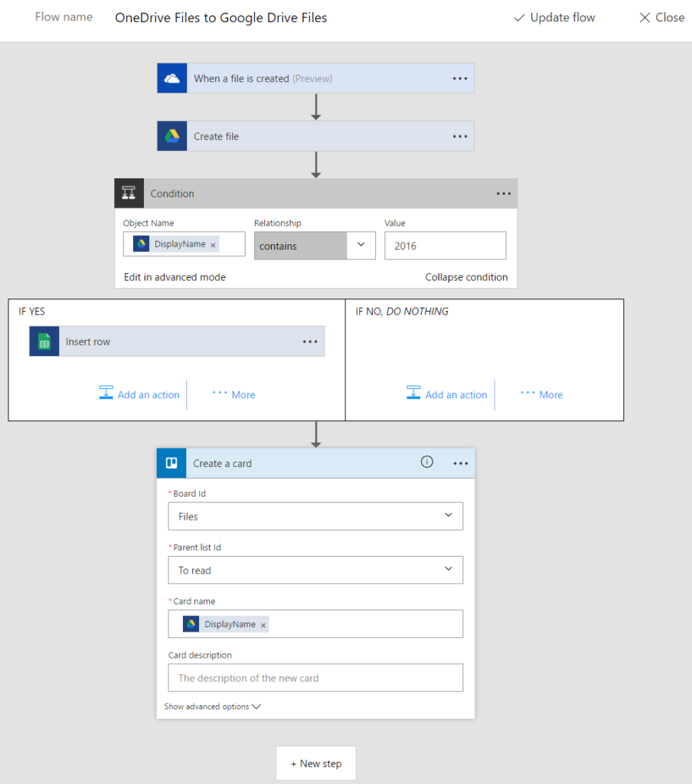Click the Parent list Id label

[x=197, y=547]
